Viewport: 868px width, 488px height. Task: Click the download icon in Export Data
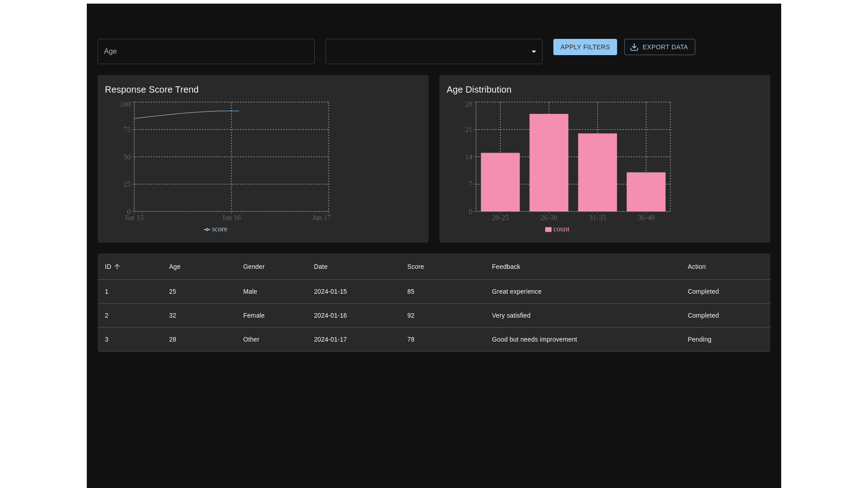click(x=634, y=47)
